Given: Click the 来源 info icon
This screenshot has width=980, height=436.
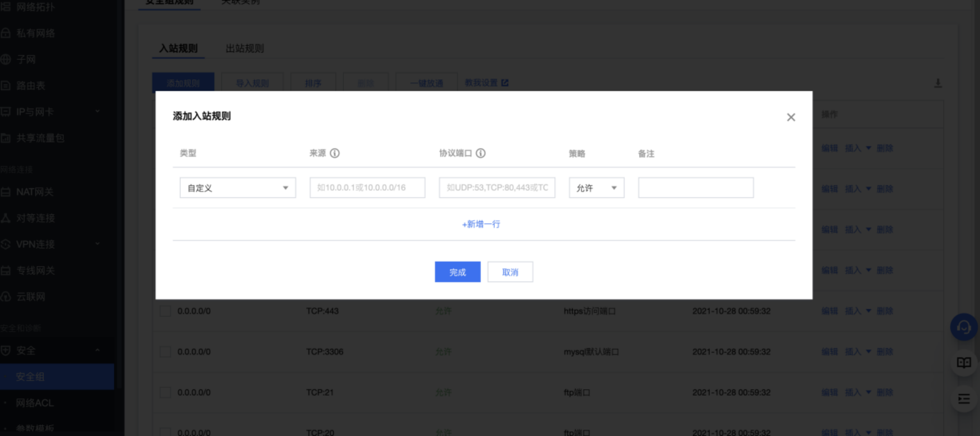Looking at the screenshot, I should pos(335,153).
